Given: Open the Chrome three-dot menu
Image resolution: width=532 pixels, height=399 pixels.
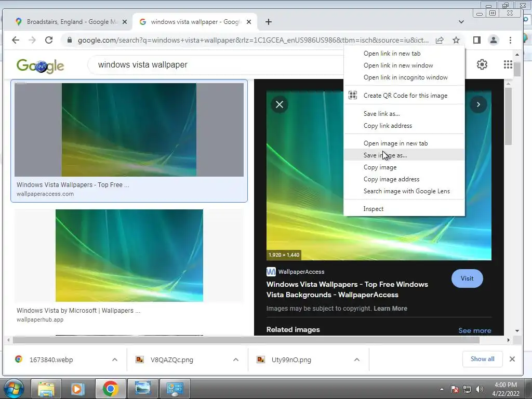Looking at the screenshot, I should pos(510,40).
